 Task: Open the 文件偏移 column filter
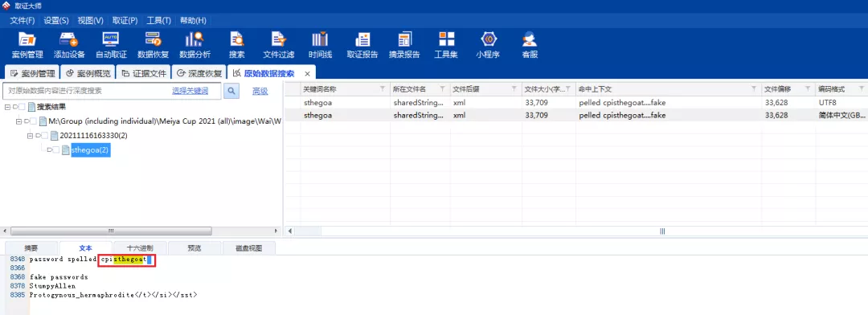807,89
